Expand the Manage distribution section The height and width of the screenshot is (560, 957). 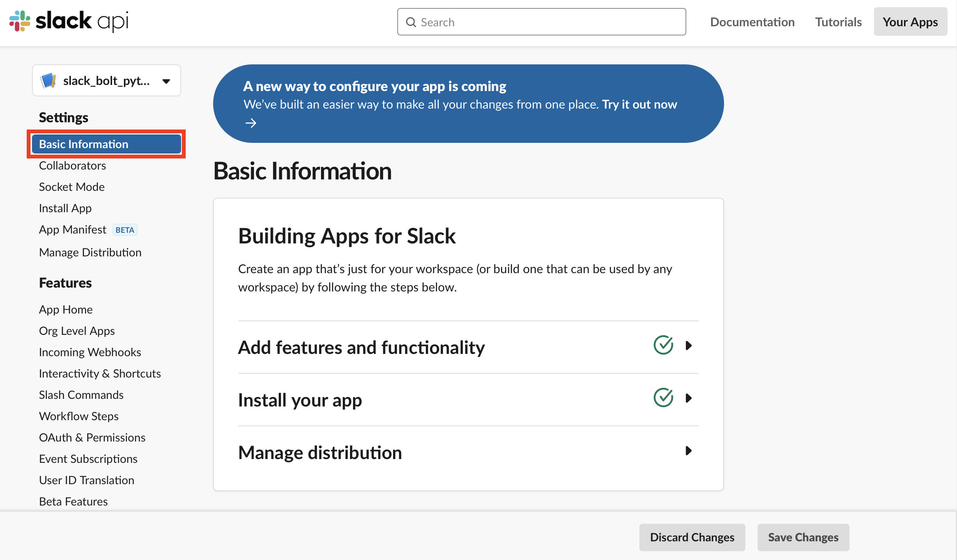point(688,451)
